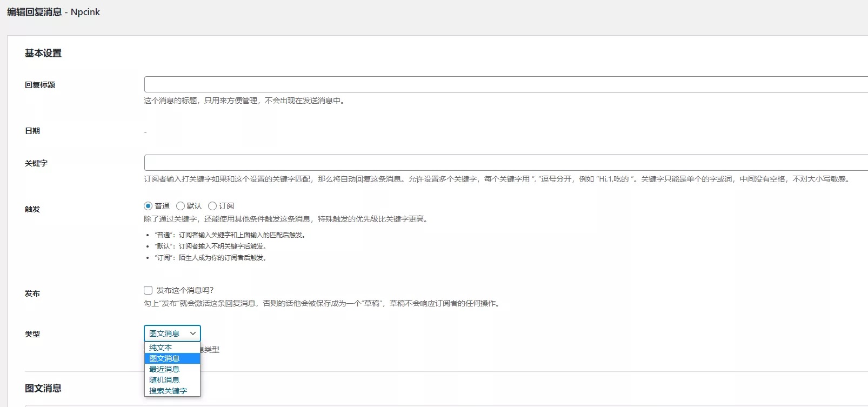Select the 订阅 trigger radio button
868x407 pixels.
[x=212, y=206]
